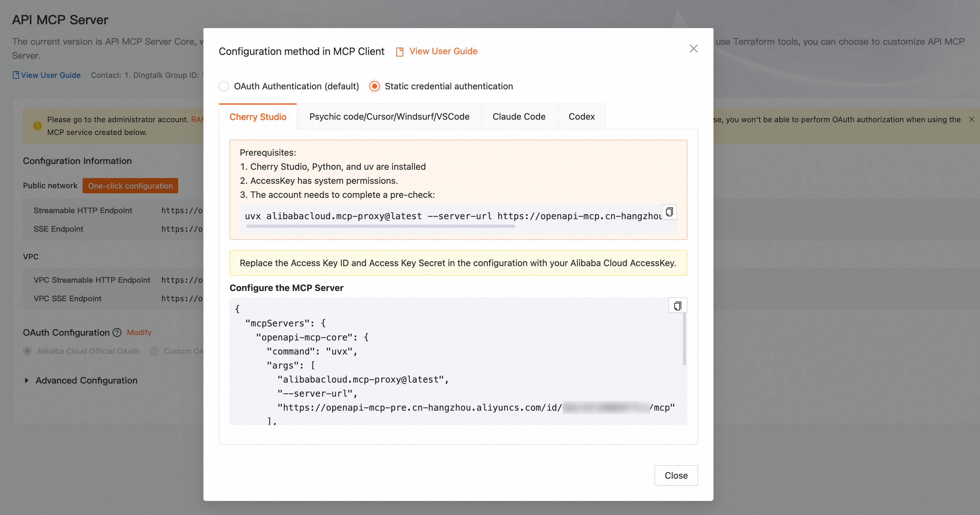Dismiss the yellow warning banner
The width and height of the screenshot is (980, 515).
(x=972, y=120)
